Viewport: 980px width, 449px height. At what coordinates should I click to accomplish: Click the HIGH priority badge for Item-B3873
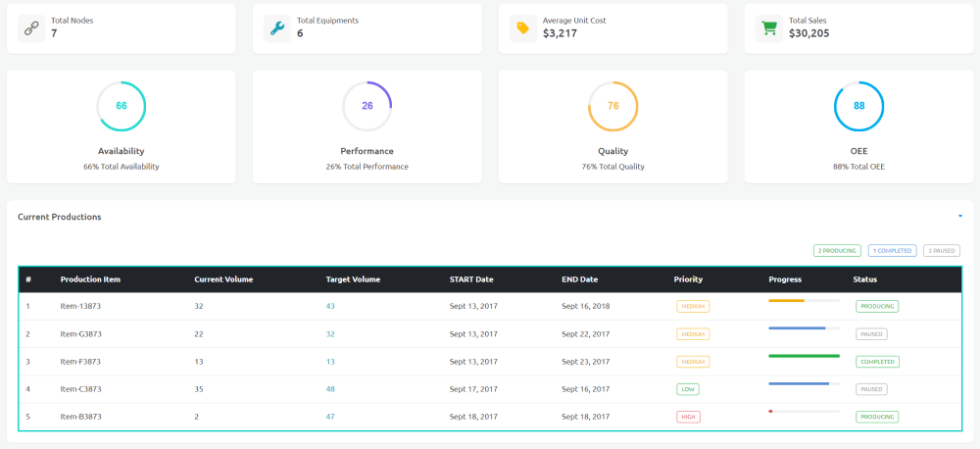point(688,417)
